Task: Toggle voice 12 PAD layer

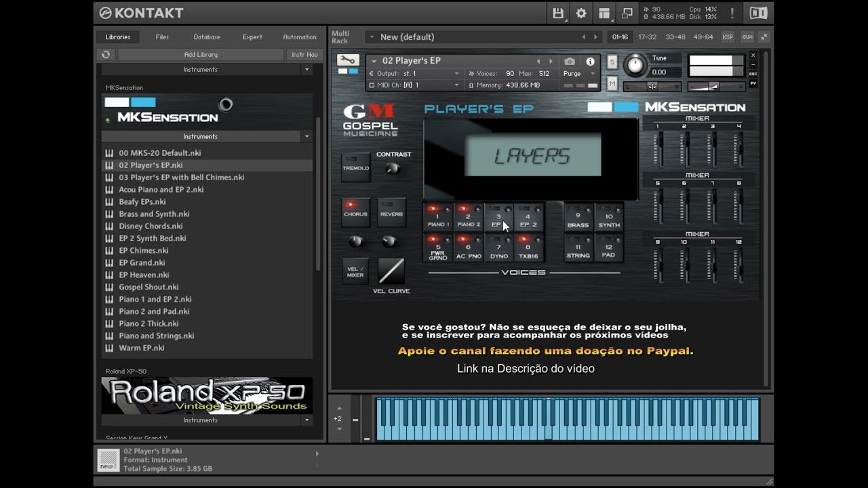Action: tap(608, 247)
